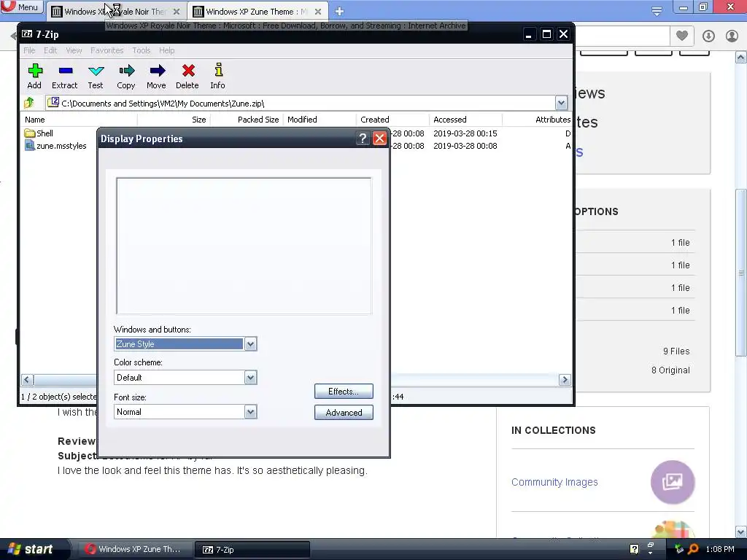Image resolution: width=747 pixels, height=560 pixels.
Task: Sort by Size column header
Action: pos(174,120)
